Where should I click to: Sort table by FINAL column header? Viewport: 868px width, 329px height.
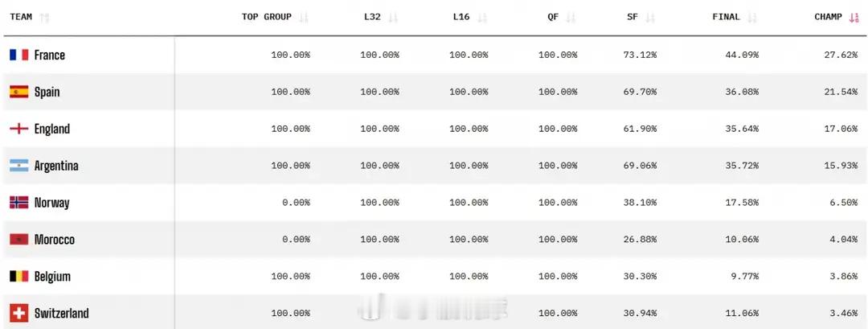tap(726, 17)
